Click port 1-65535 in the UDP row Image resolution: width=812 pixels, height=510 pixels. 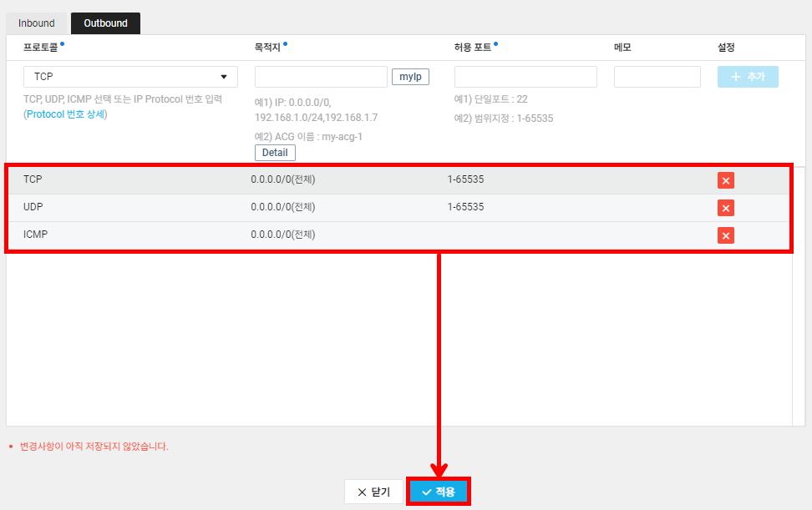465,206
